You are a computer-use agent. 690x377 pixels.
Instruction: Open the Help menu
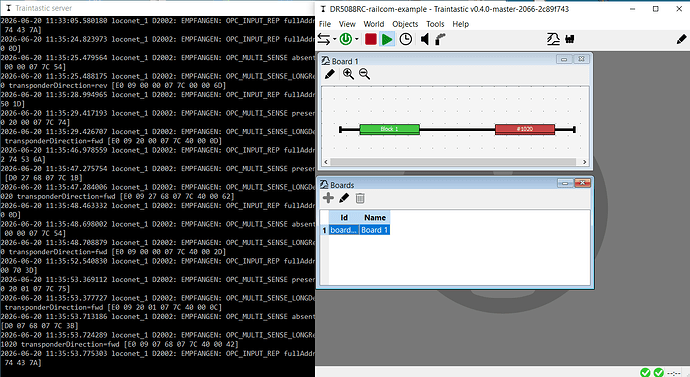[x=461, y=24]
